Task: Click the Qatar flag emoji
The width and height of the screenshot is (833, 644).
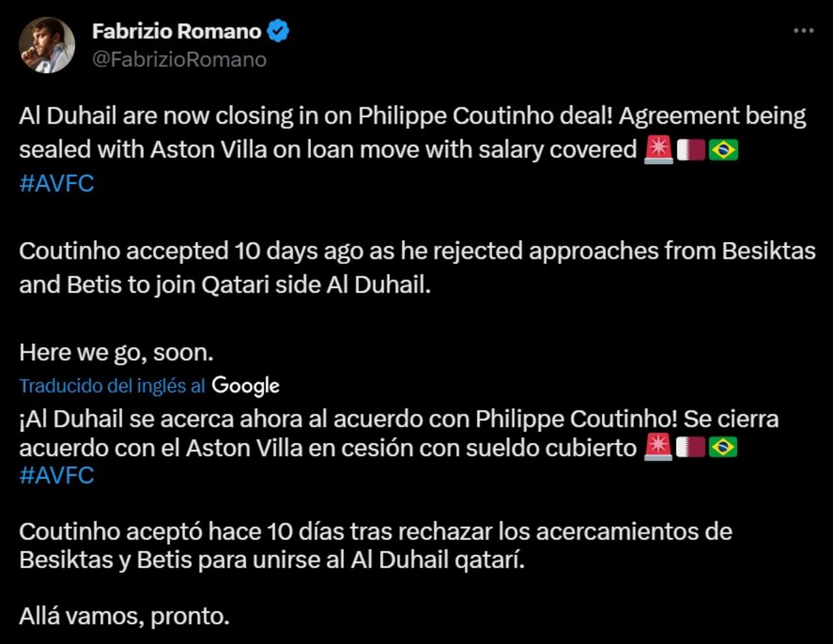Action: [x=692, y=149]
